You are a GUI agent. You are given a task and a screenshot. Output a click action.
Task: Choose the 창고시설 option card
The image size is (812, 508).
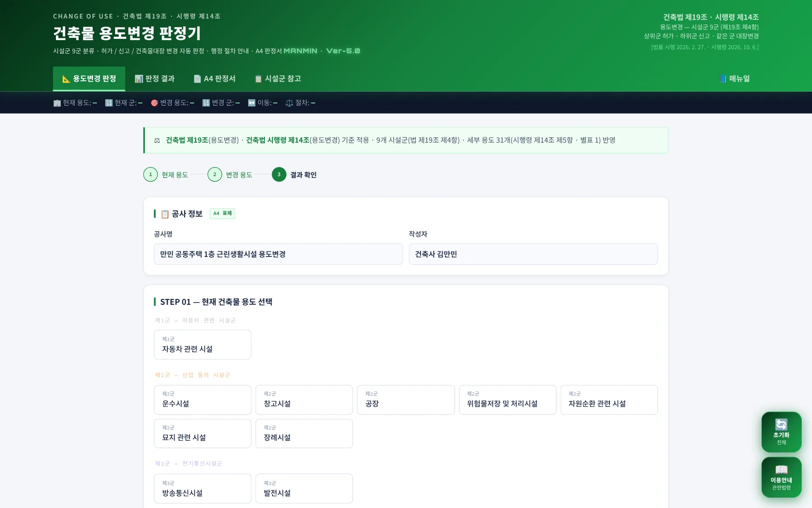click(304, 400)
